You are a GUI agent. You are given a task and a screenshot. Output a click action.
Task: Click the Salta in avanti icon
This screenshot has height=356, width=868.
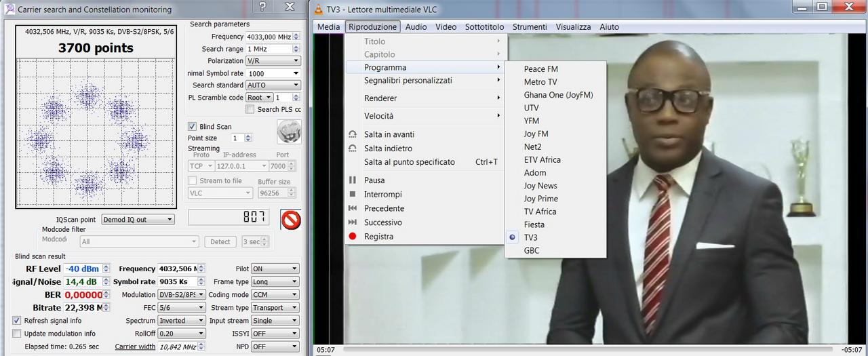click(352, 134)
